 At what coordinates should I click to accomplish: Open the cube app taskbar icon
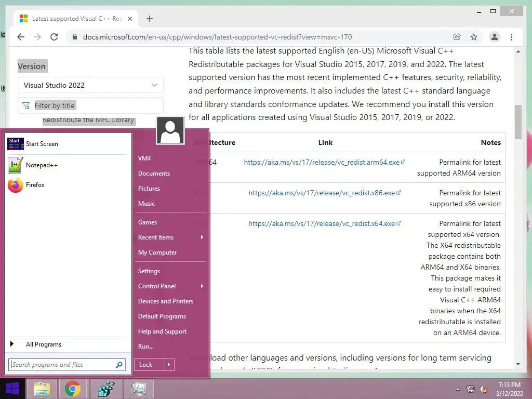106,389
